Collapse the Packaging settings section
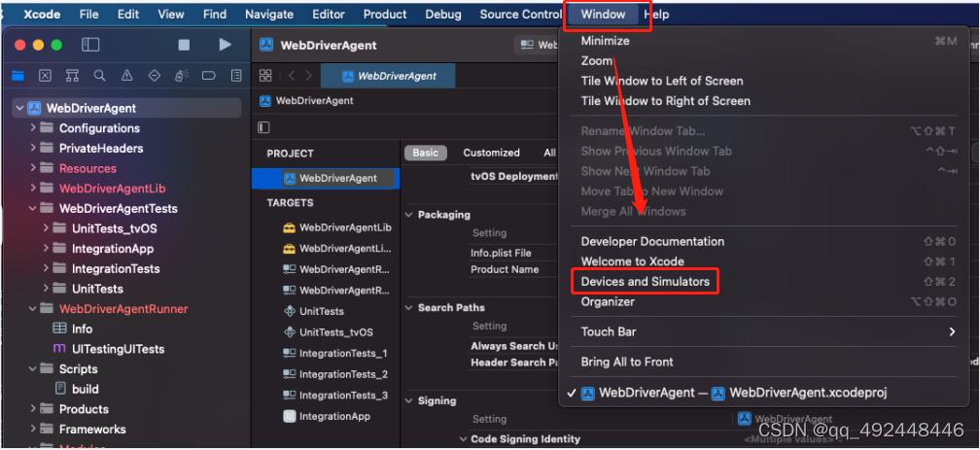Viewport: 980px width, 450px height. click(408, 215)
